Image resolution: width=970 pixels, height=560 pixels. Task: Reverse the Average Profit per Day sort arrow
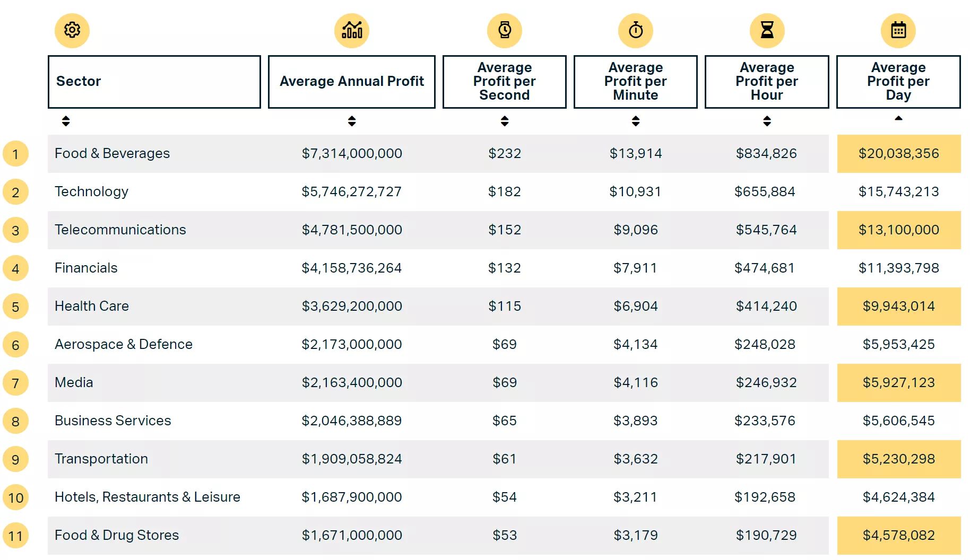pos(898,118)
